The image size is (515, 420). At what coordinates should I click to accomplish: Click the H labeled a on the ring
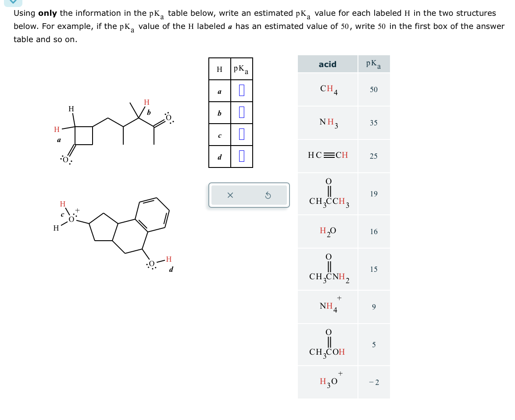tap(57, 130)
